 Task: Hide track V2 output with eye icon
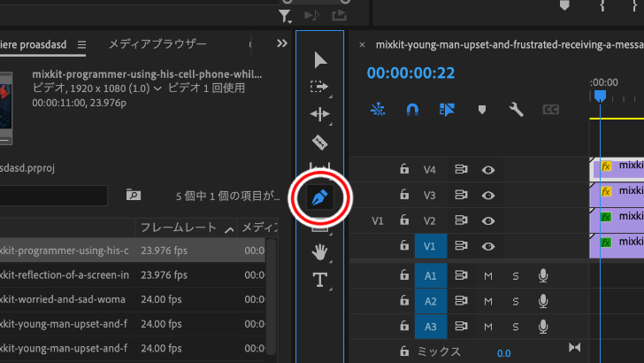pos(488,220)
